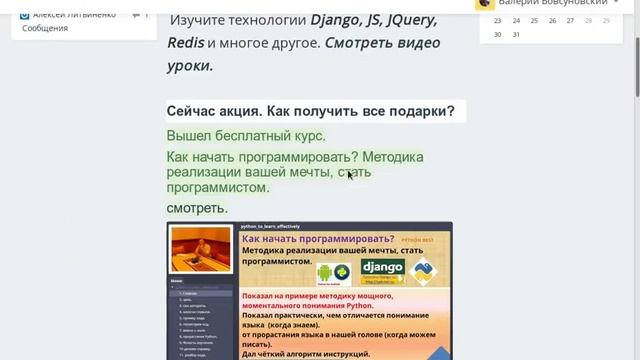Click the 'смотреть.' link
Image resolution: width=640 pixels, height=360 pixels.
[x=197, y=208]
